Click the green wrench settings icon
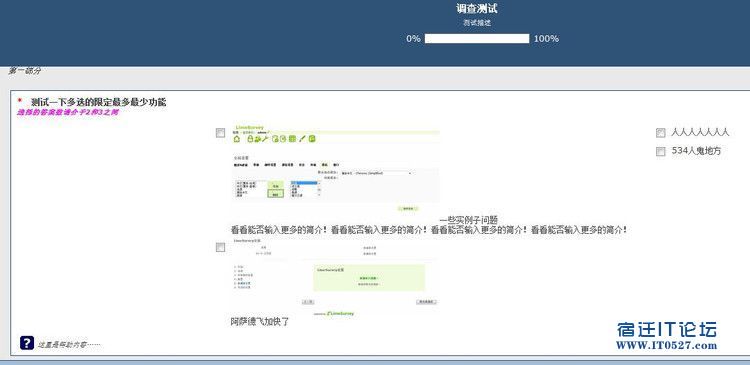 click(x=265, y=139)
